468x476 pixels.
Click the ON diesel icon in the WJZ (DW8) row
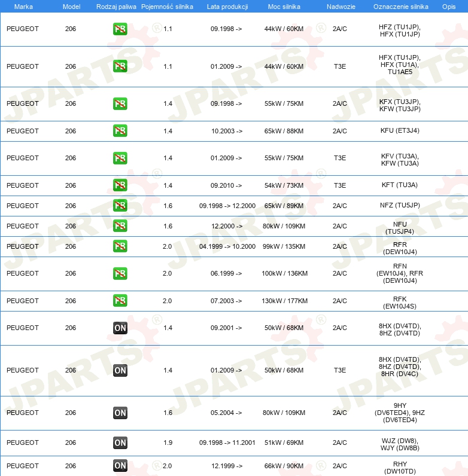[x=120, y=443]
